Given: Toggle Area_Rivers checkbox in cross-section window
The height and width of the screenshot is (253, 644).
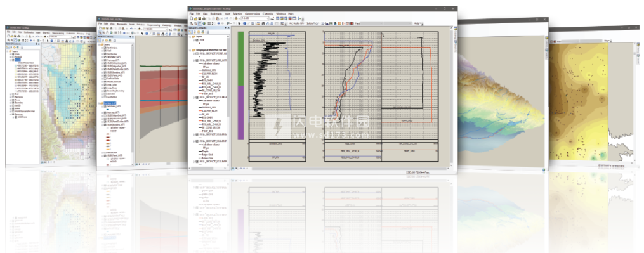Looking at the screenshot, I should pos(105,88).
